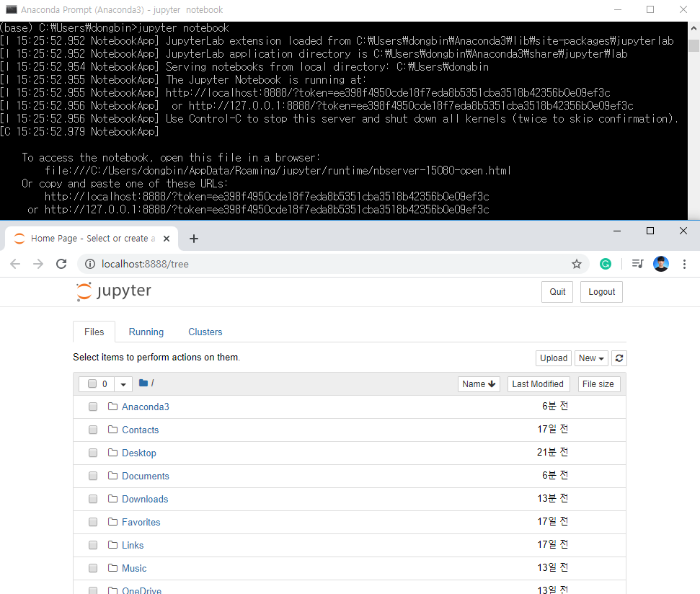Image resolution: width=700 pixels, height=594 pixels.
Task: Open the New dropdown menu
Action: tap(591, 358)
